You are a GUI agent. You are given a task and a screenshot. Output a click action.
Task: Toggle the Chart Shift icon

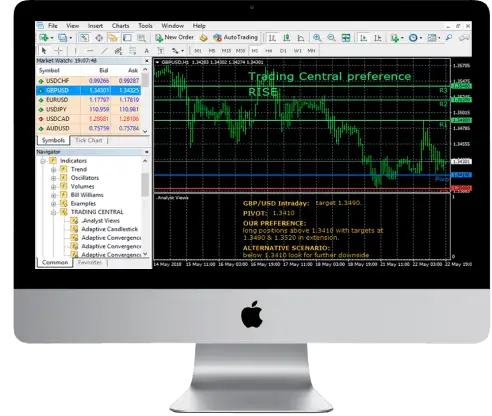pyautogui.click(x=378, y=38)
